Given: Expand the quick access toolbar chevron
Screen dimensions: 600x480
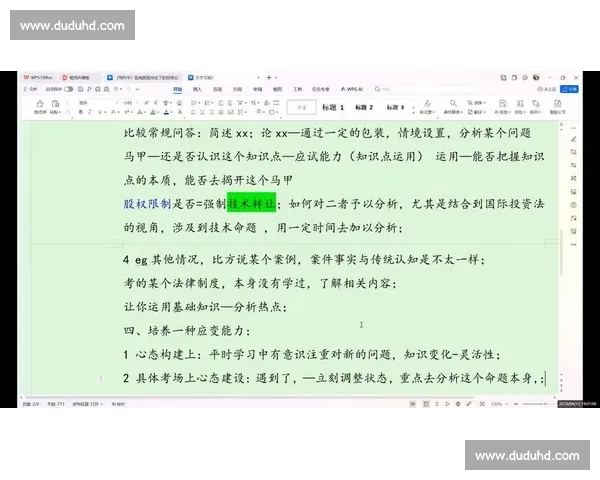Looking at the screenshot, I should [137, 89].
